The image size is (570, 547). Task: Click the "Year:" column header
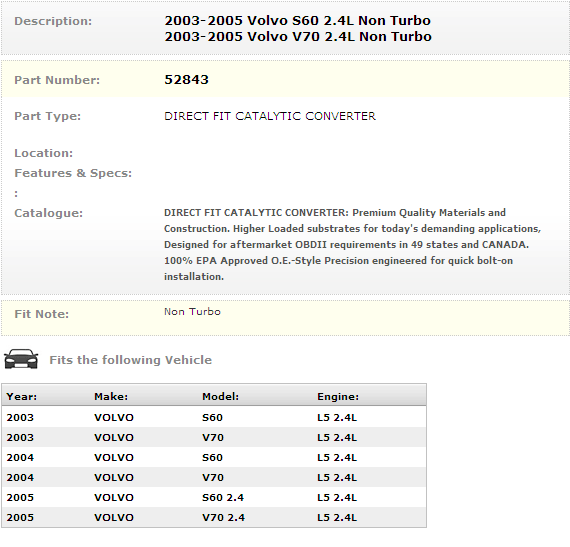click(x=22, y=397)
